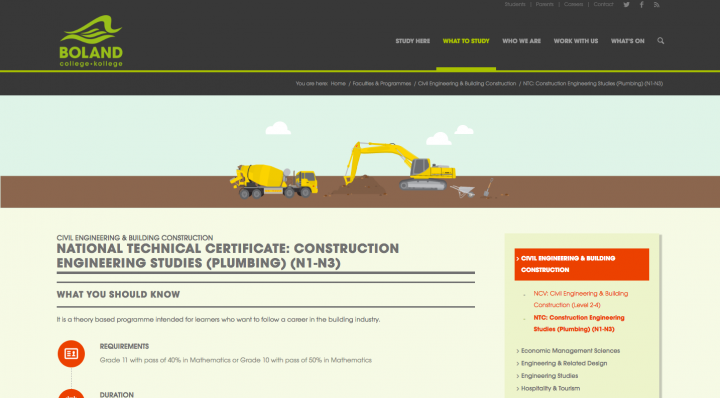Expand Hospitality & Tourism in sidebar

[550, 388]
